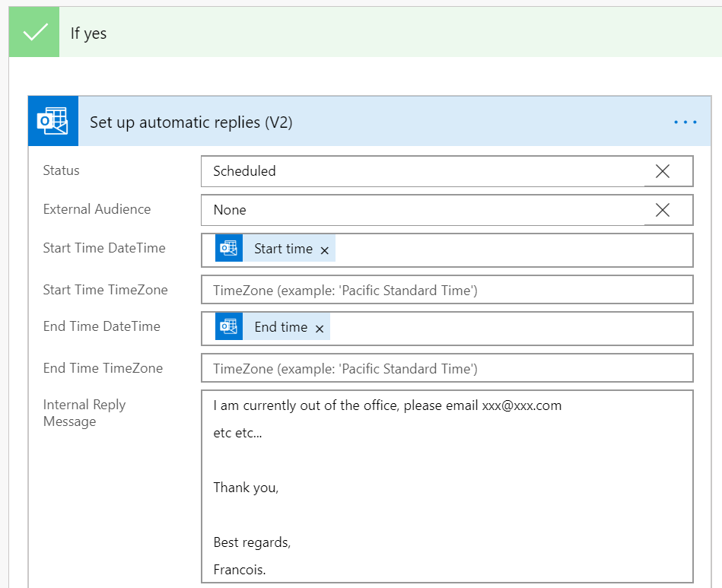The image size is (722, 588).
Task: Remove the Start time token
Action: (324, 250)
